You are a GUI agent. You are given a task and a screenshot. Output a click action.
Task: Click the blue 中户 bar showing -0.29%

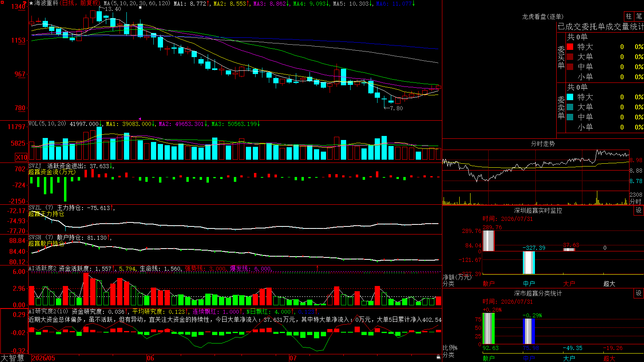pyautogui.click(x=528, y=331)
